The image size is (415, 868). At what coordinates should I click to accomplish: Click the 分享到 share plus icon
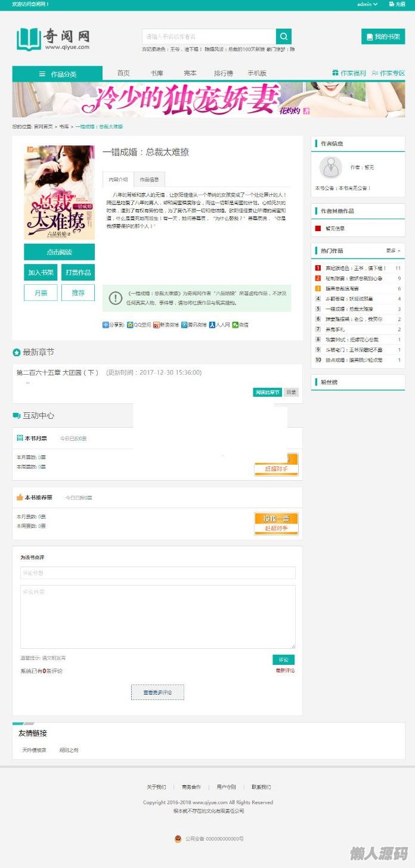(x=106, y=325)
